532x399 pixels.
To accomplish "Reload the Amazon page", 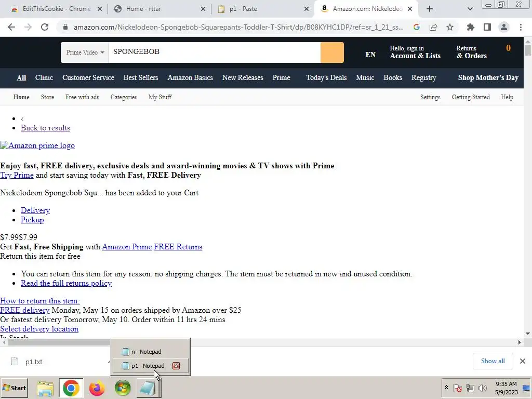I will tap(45, 27).
